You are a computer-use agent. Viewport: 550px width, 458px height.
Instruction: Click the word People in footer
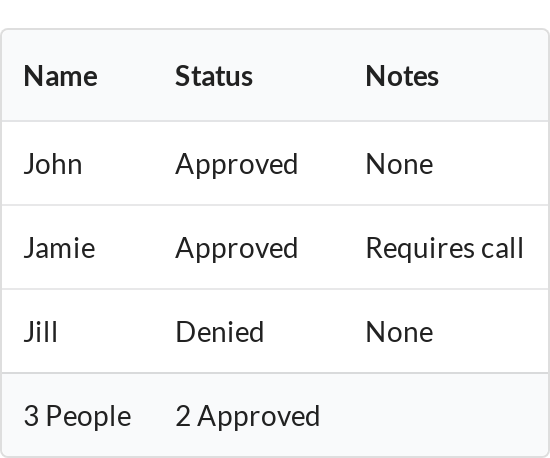coord(89,416)
